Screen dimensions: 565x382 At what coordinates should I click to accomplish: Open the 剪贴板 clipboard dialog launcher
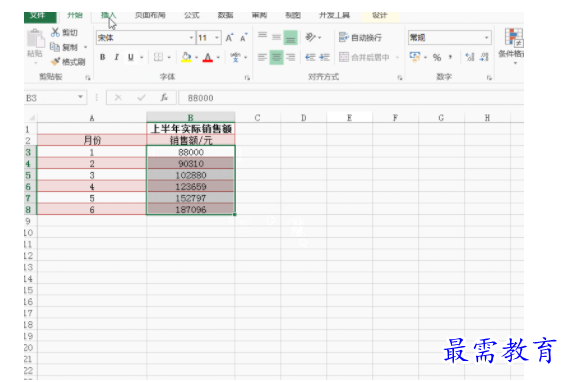click(88, 77)
